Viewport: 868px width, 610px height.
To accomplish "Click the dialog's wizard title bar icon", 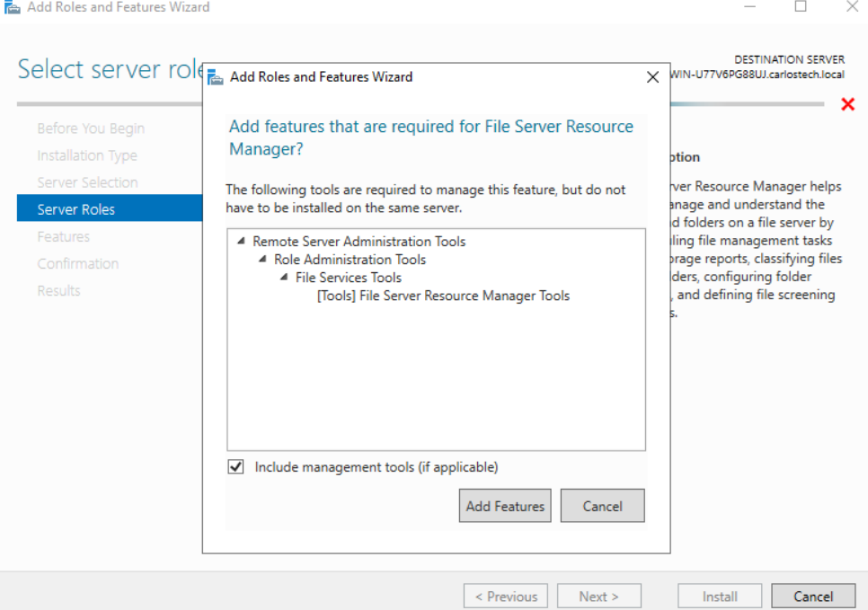I will coord(216,77).
